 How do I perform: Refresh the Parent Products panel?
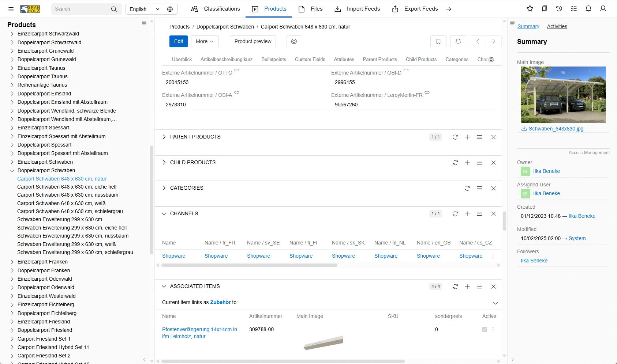(455, 137)
